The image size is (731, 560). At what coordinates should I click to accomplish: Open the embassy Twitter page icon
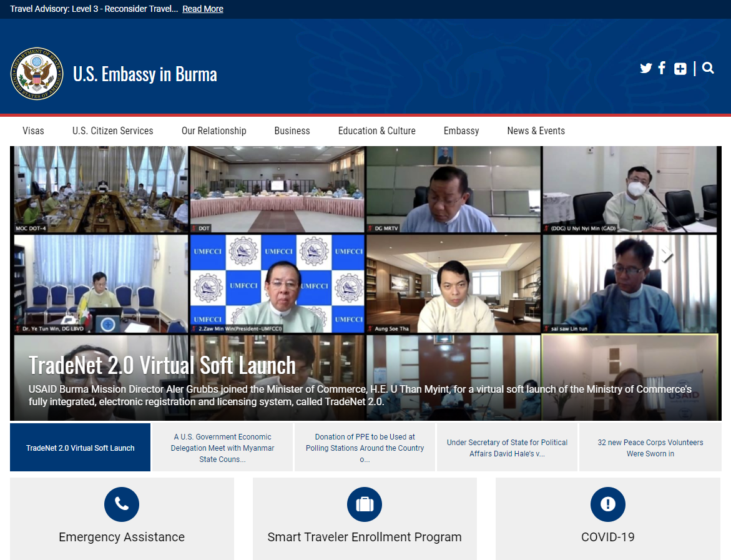(645, 68)
